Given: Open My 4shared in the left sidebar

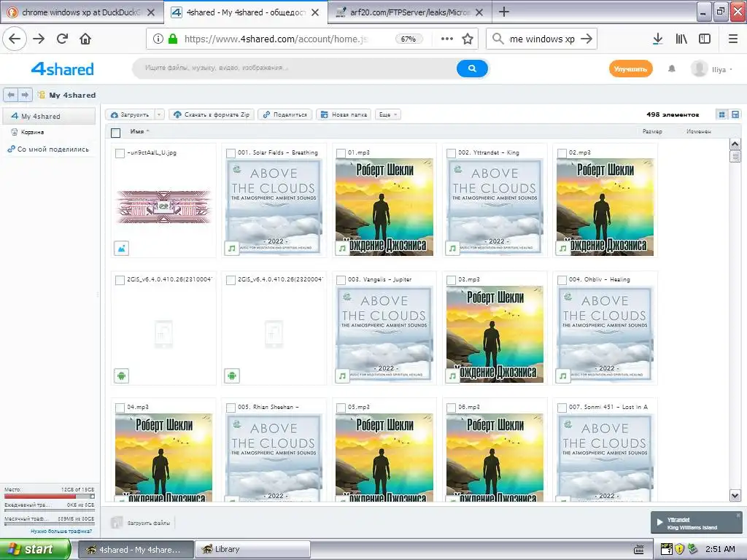Looking at the screenshot, I should point(49,116).
